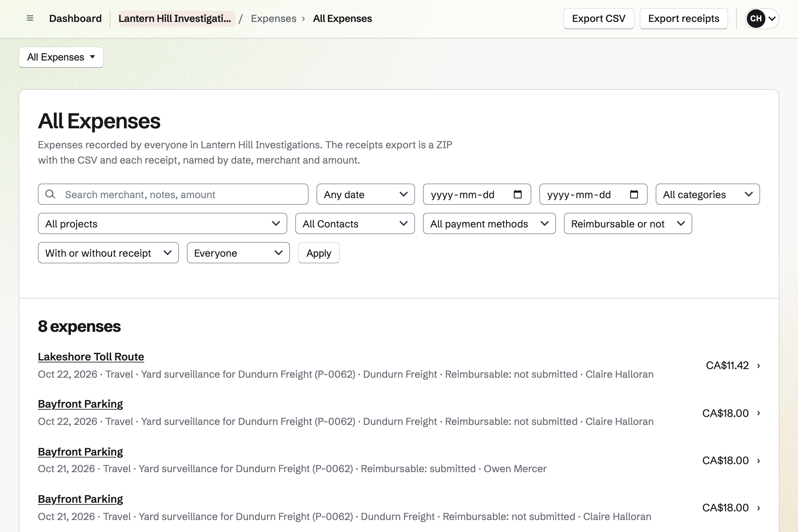Focus the search merchant, notes, amount field

[x=173, y=195]
